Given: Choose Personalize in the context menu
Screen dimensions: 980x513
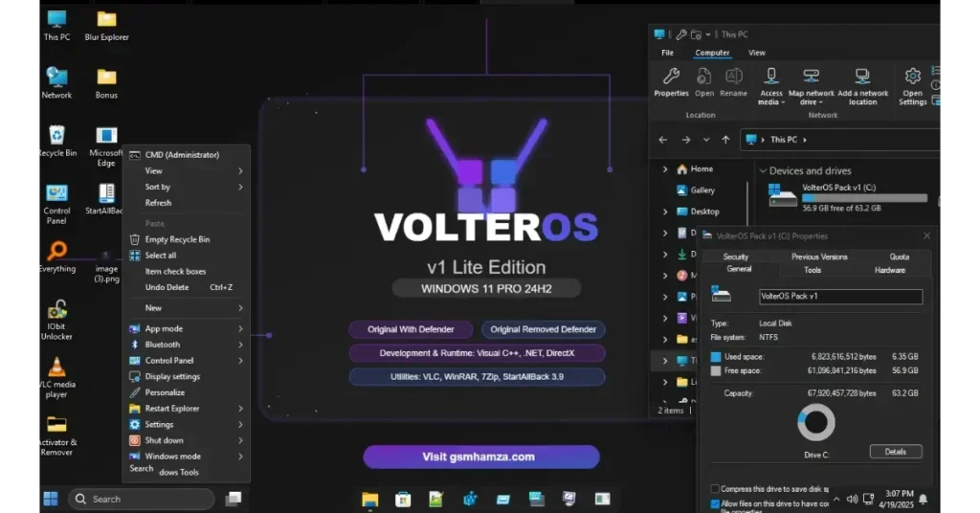Looking at the screenshot, I should (187, 392).
